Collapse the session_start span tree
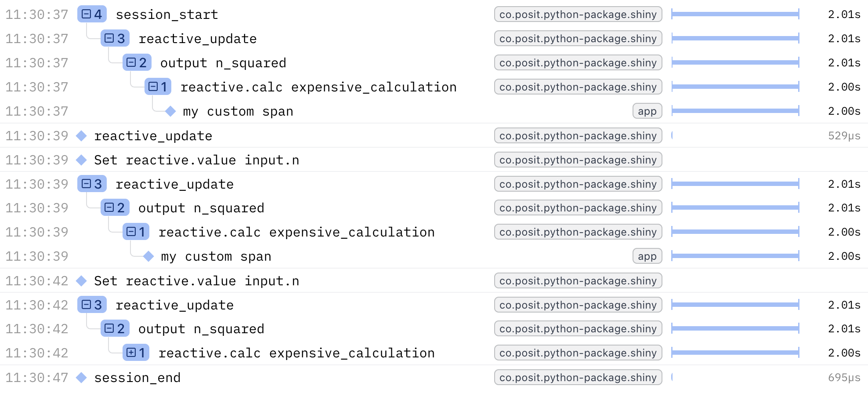Screen dimensions: 868x393 point(87,15)
